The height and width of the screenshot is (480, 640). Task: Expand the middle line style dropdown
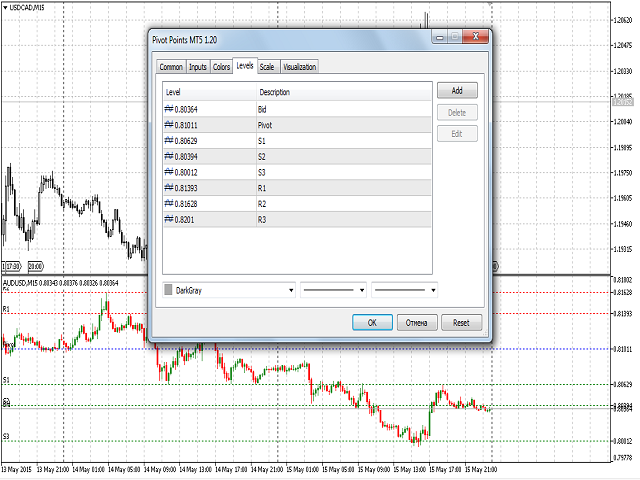(x=361, y=290)
